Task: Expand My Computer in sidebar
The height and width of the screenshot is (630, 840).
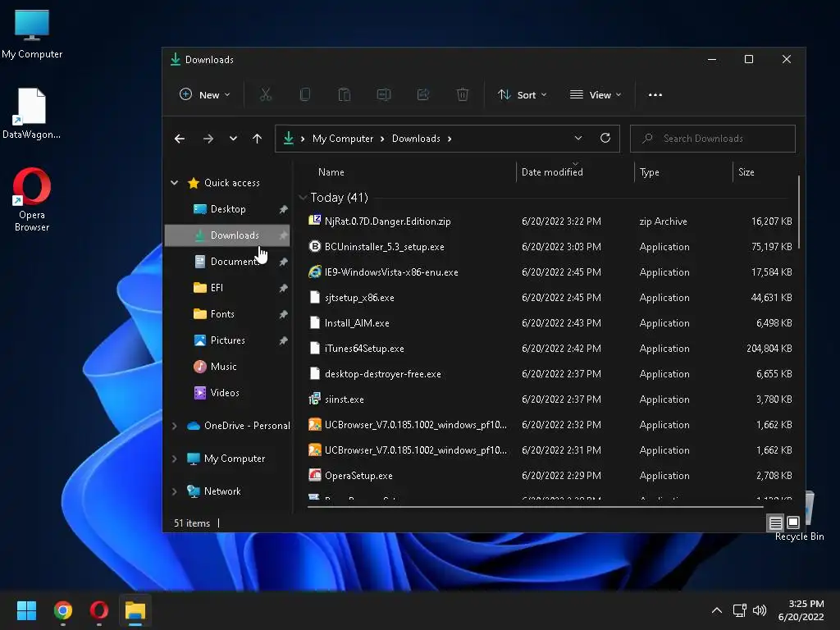Action: point(175,459)
